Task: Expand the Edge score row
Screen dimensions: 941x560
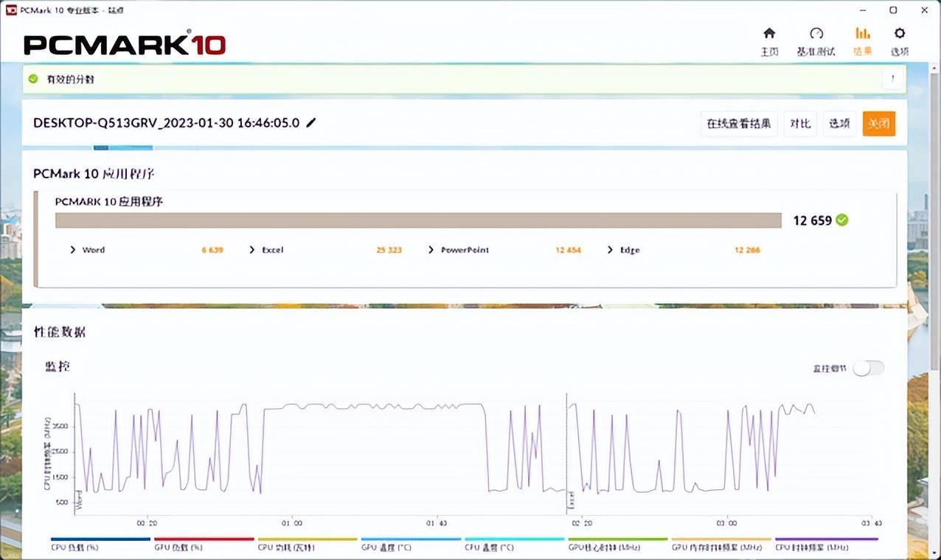Action: coord(610,250)
